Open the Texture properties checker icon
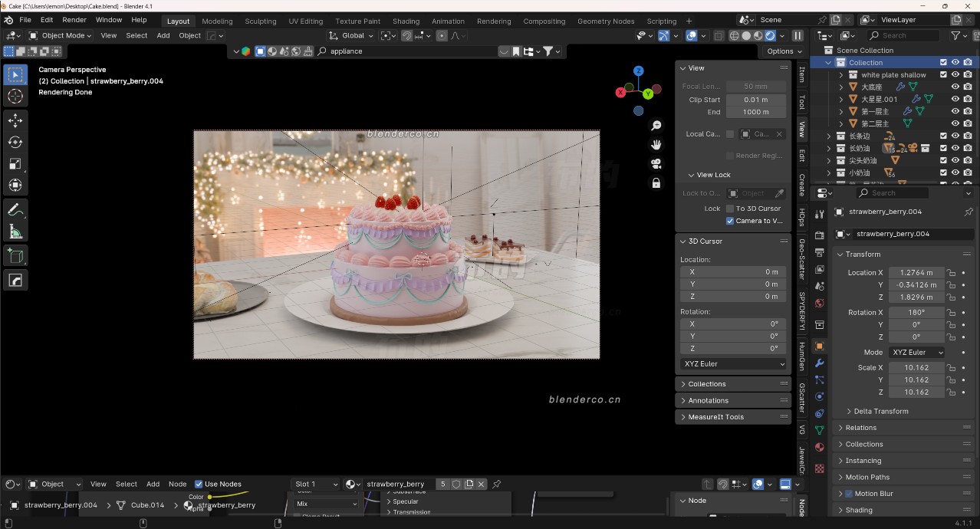The height and width of the screenshot is (529, 980). [820, 468]
